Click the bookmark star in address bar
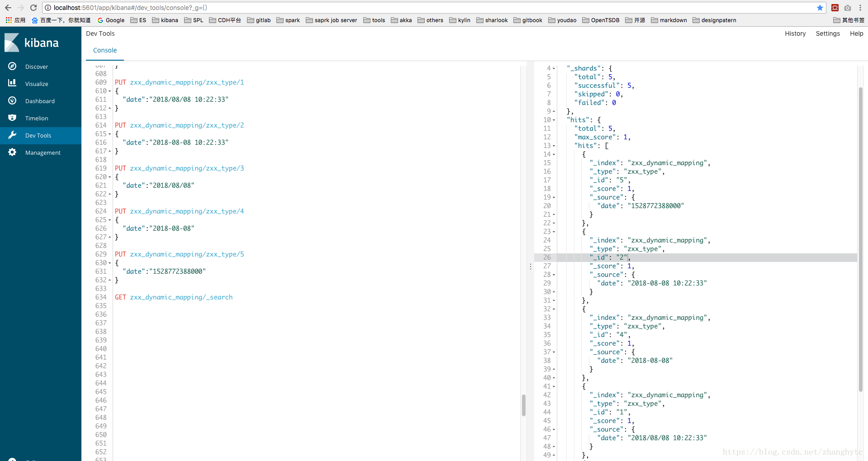The image size is (868, 461). [x=820, y=8]
